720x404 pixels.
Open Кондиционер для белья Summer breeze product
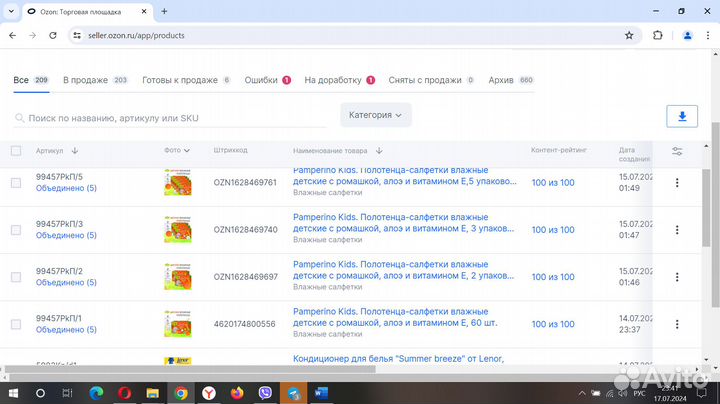coord(398,359)
